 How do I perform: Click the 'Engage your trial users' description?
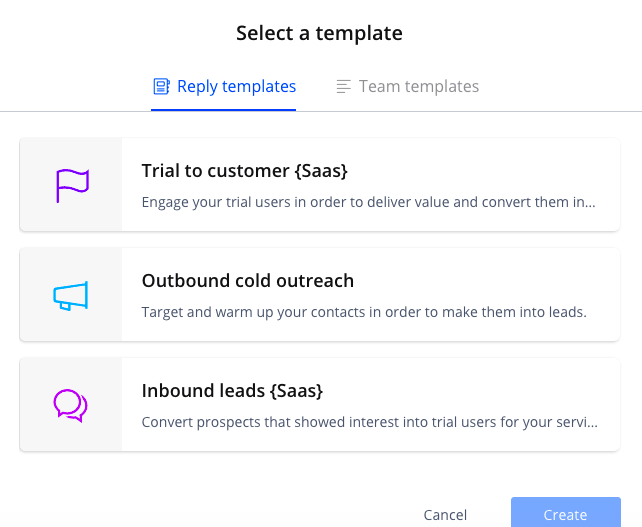click(x=368, y=202)
